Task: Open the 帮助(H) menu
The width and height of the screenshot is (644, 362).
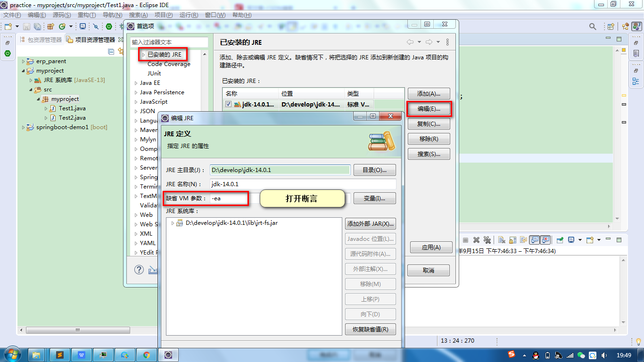Action: [x=242, y=15]
